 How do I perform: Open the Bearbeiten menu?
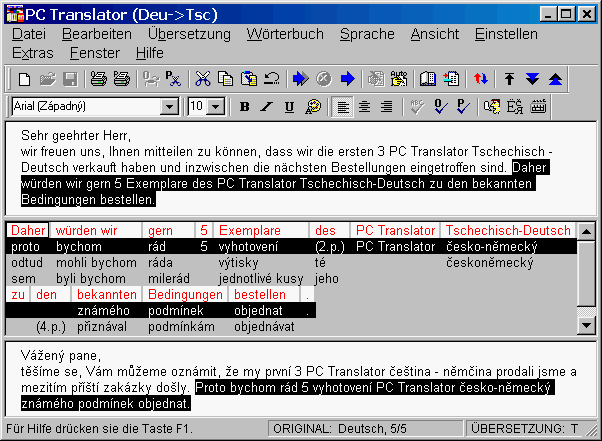[97, 34]
